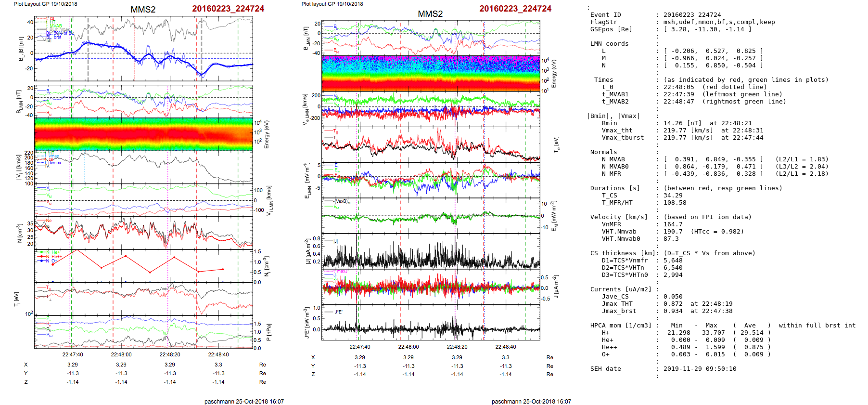
Task: Click the paschmann footer under the right plot
Action: [x=531, y=401]
